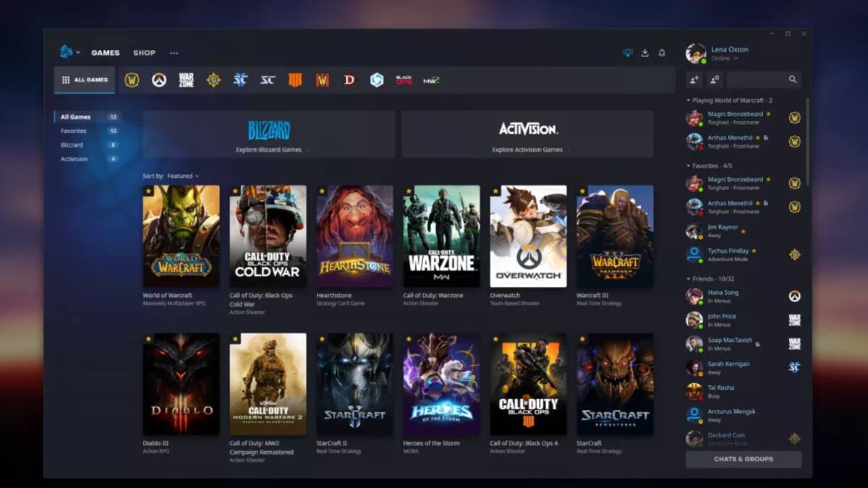
Task: Open Soap MacTavish friend entry
Action: coord(744,343)
